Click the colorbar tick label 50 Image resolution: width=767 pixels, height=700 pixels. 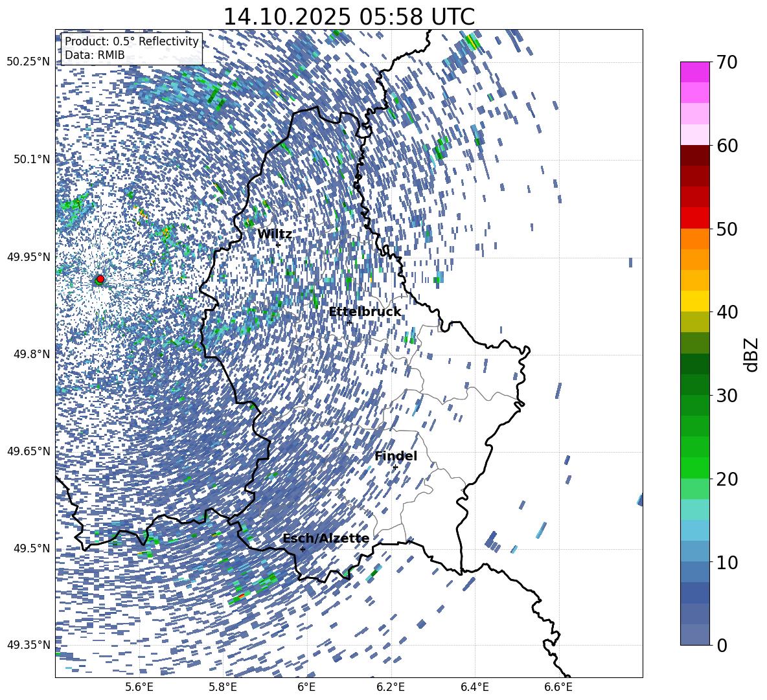(x=727, y=229)
